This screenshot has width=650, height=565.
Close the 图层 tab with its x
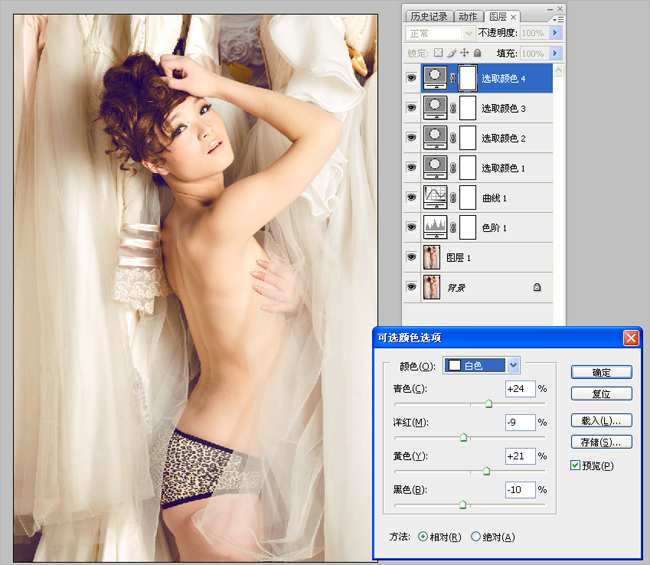513,17
